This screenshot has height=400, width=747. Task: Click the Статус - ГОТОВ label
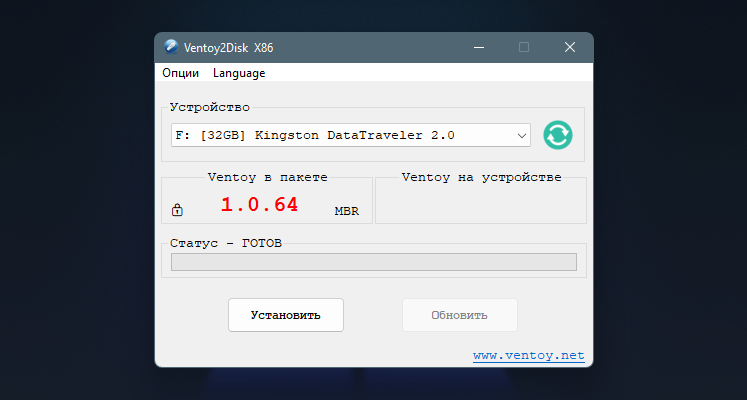pos(226,243)
